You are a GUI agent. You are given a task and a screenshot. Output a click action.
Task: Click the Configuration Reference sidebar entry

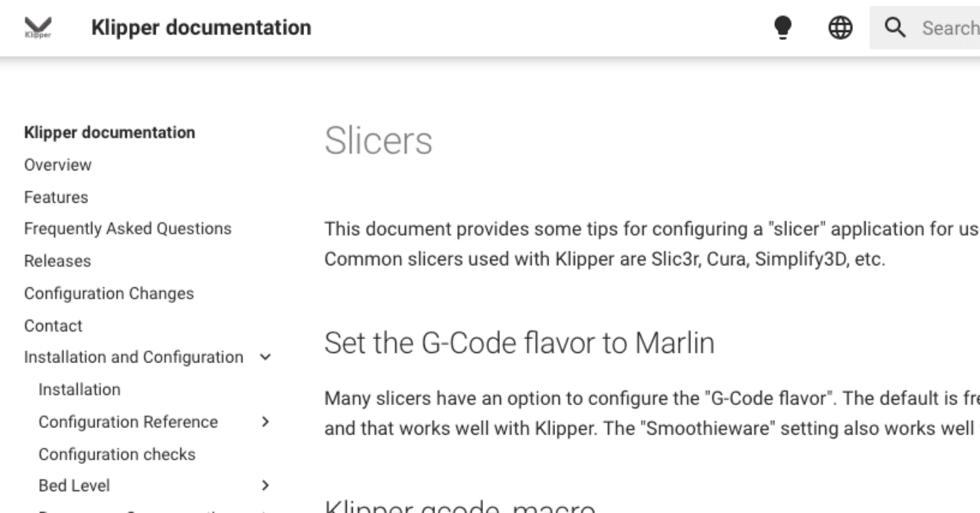coord(128,422)
